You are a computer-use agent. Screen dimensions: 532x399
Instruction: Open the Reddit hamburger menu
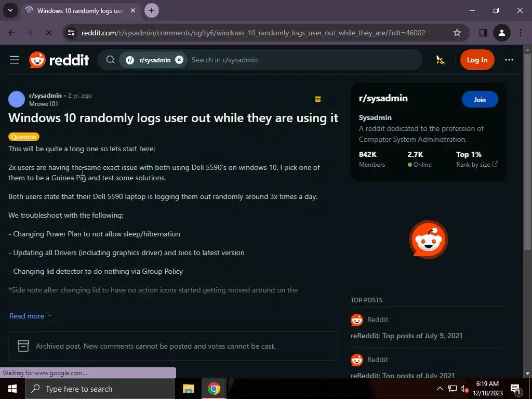(x=15, y=60)
